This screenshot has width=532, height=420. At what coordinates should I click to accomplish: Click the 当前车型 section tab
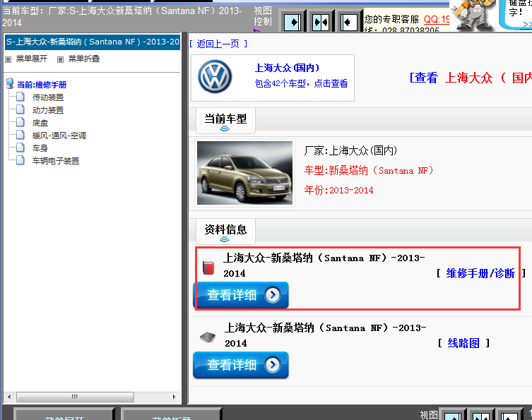coord(225,120)
